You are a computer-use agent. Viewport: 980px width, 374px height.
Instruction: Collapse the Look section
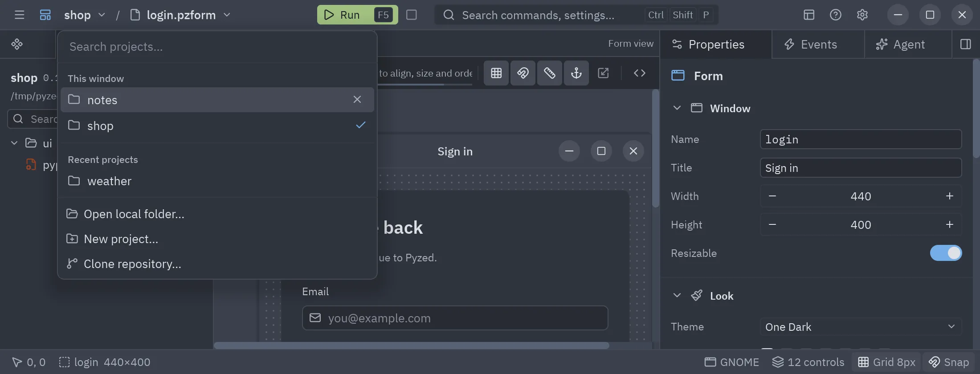(x=677, y=296)
